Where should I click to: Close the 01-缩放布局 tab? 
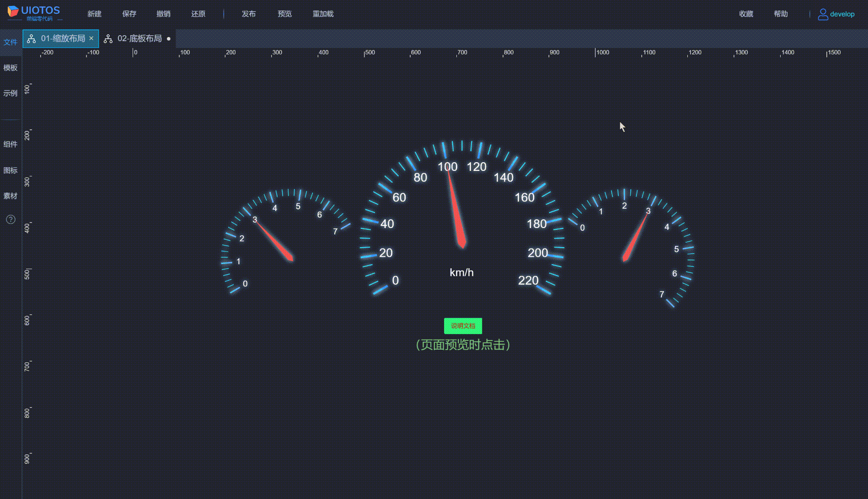(91, 38)
